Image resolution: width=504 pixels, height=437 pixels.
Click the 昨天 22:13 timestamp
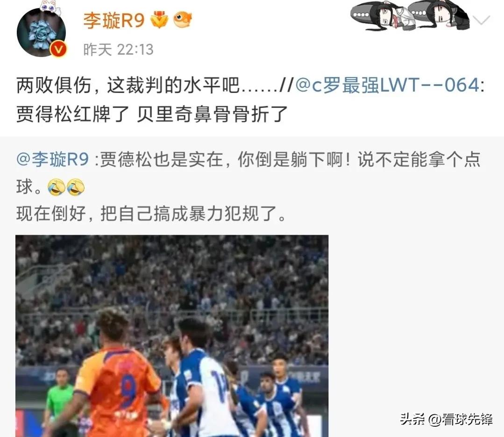(x=118, y=50)
